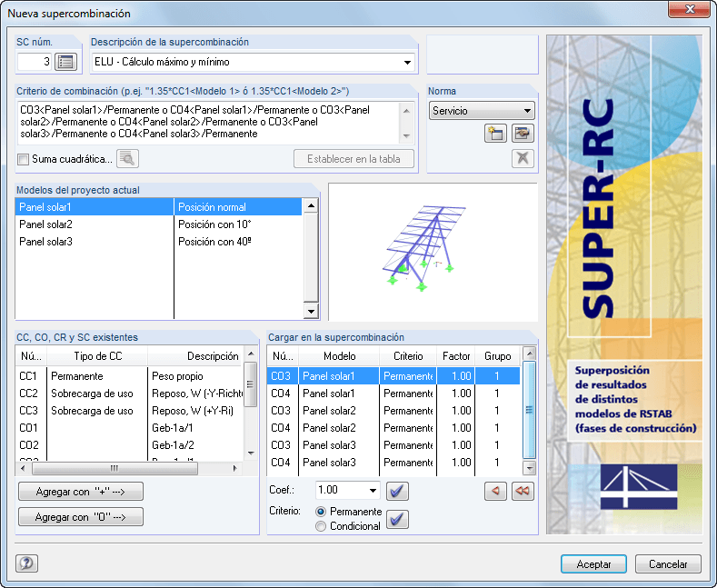Confirm with the Aceptar button
Screen dimensions: 717x588
593,563
